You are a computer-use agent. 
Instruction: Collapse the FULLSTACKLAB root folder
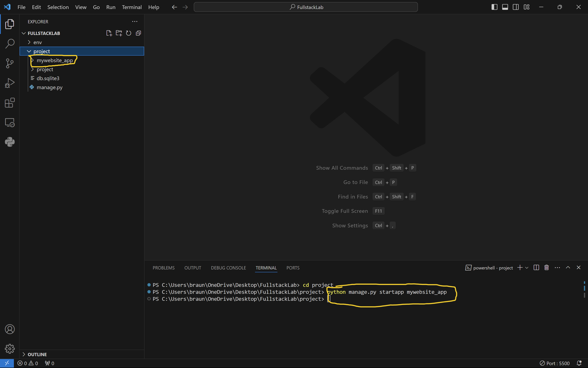(x=24, y=33)
